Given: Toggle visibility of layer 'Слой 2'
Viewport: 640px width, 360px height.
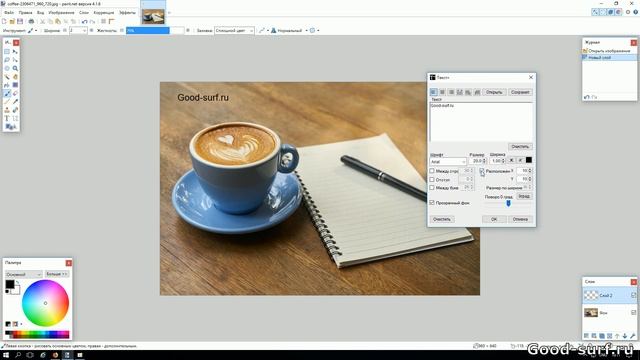Looking at the screenshot, I should coord(633,295).
